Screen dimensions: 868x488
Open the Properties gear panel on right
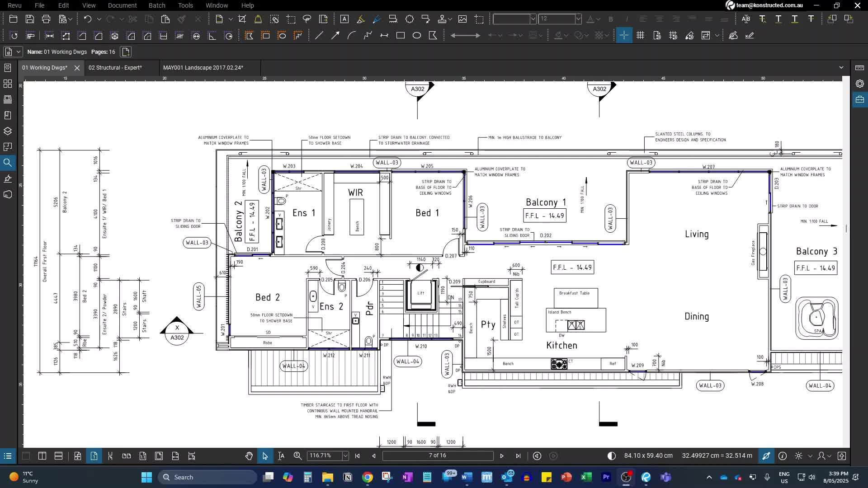pyautogui.click(x=859, y=84)
